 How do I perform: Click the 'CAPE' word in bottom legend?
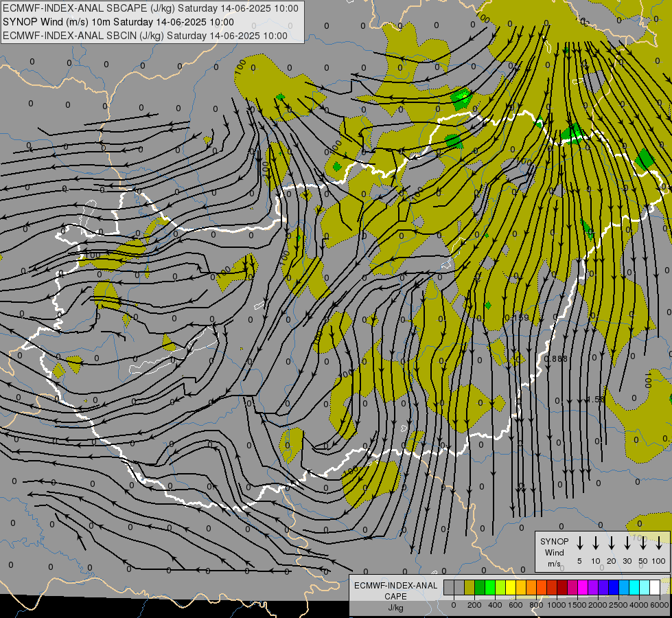coord(395,596)
